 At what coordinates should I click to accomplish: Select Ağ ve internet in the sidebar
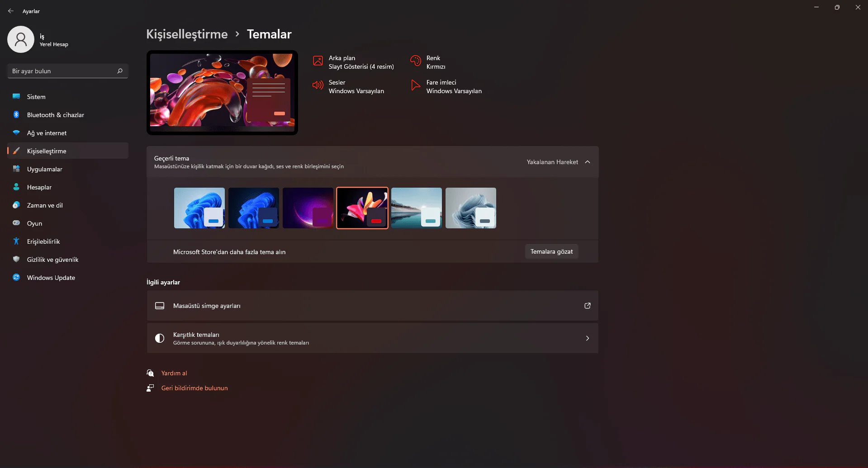coord(47,132)
